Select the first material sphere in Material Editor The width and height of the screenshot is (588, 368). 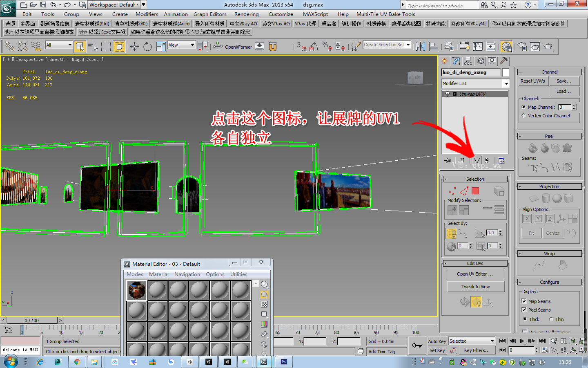point(136,290)
